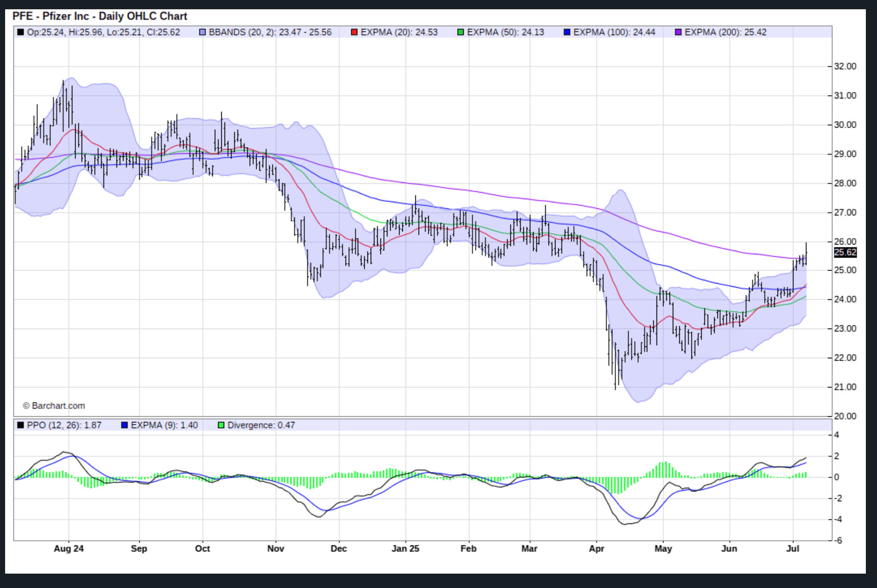Click the red EXPMA (20) legend swatch
This screenshot has width=877, height=588.
(354, 32)
